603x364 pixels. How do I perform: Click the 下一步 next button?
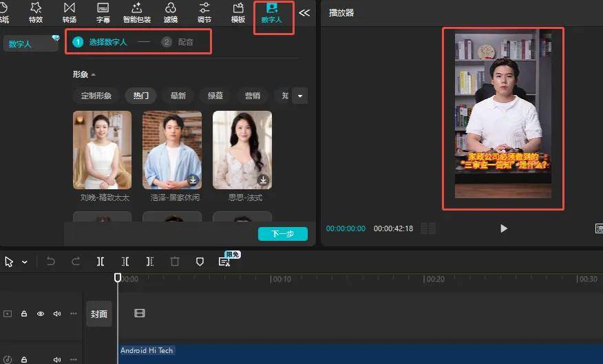pos(282,234)
